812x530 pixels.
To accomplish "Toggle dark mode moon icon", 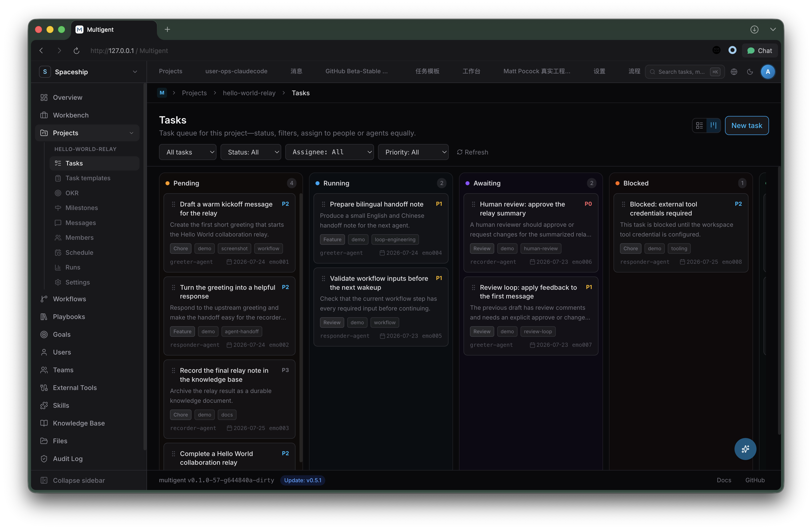I will point(750,72).
